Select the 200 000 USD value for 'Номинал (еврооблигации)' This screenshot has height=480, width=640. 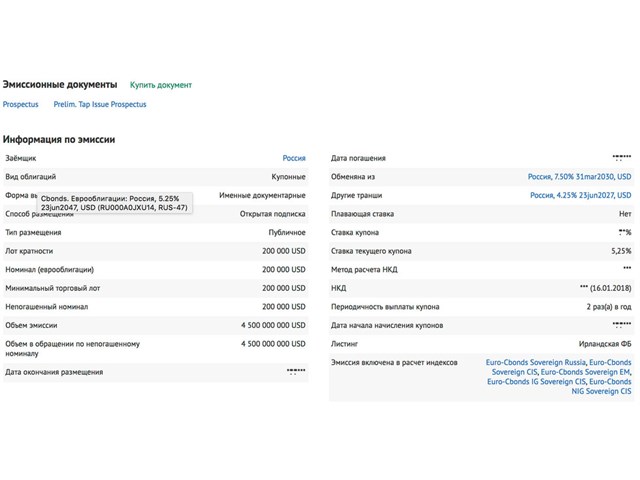[284, 269]
